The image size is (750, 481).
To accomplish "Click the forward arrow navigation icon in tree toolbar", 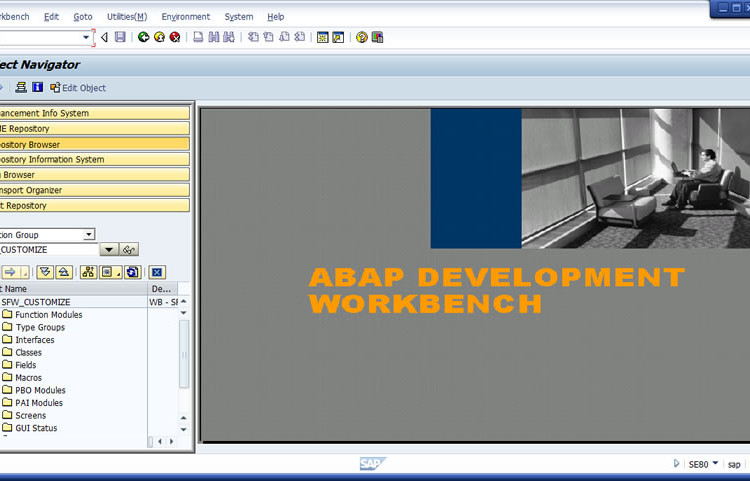I will coord(11,273).
